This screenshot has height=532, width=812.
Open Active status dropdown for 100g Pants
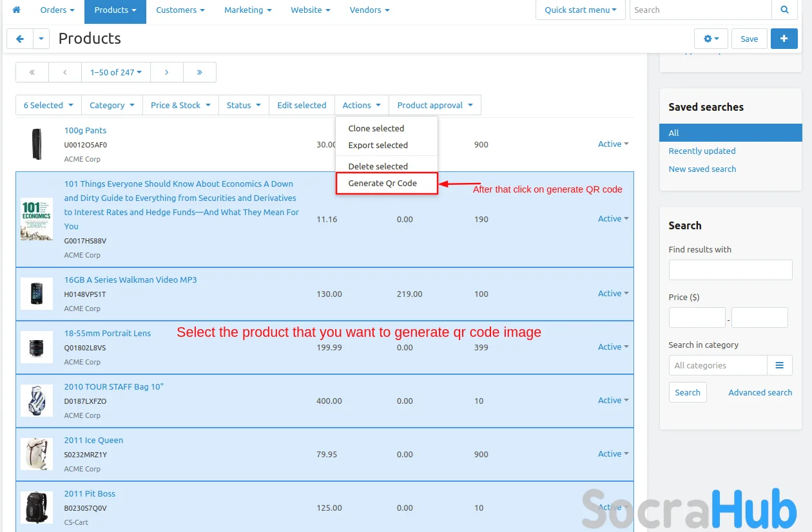click(x=613, y=144)
